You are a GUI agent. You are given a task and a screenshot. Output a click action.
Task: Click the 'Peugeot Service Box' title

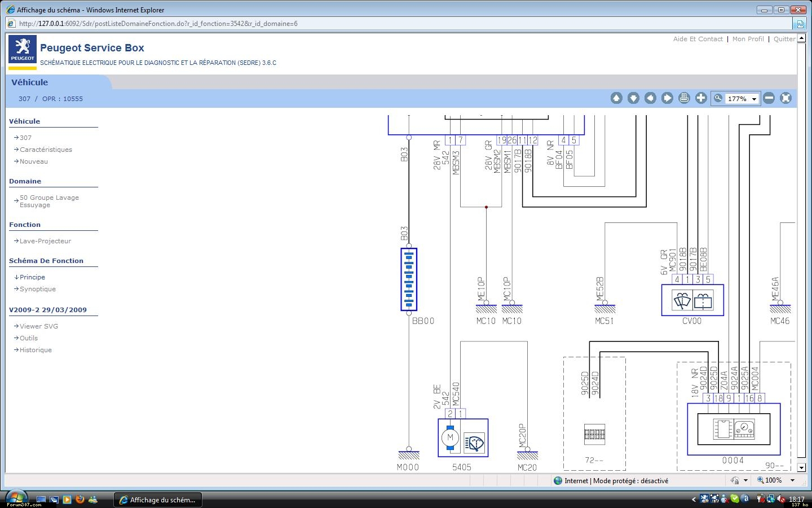pos(92,48)
